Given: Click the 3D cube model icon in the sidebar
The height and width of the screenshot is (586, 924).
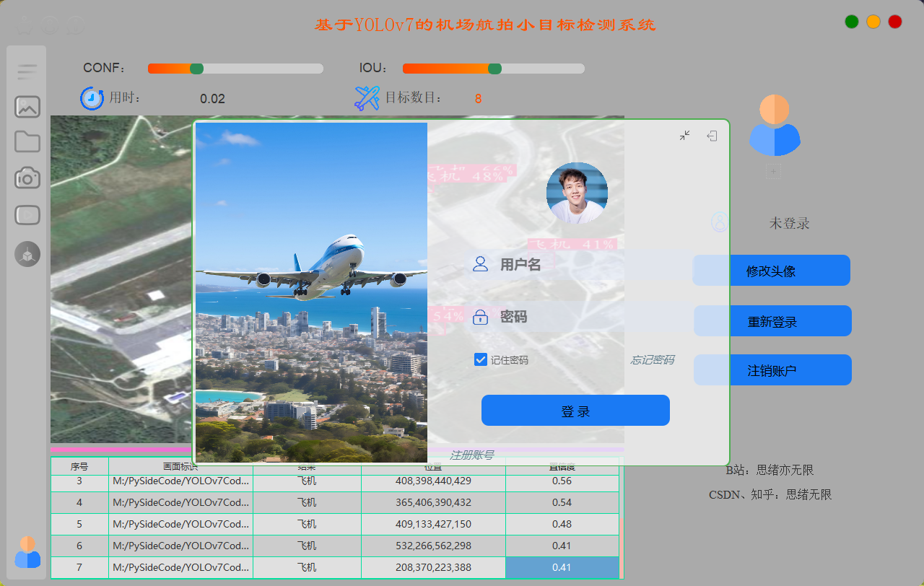Looking at the screenshot, I should coord(27,254).
